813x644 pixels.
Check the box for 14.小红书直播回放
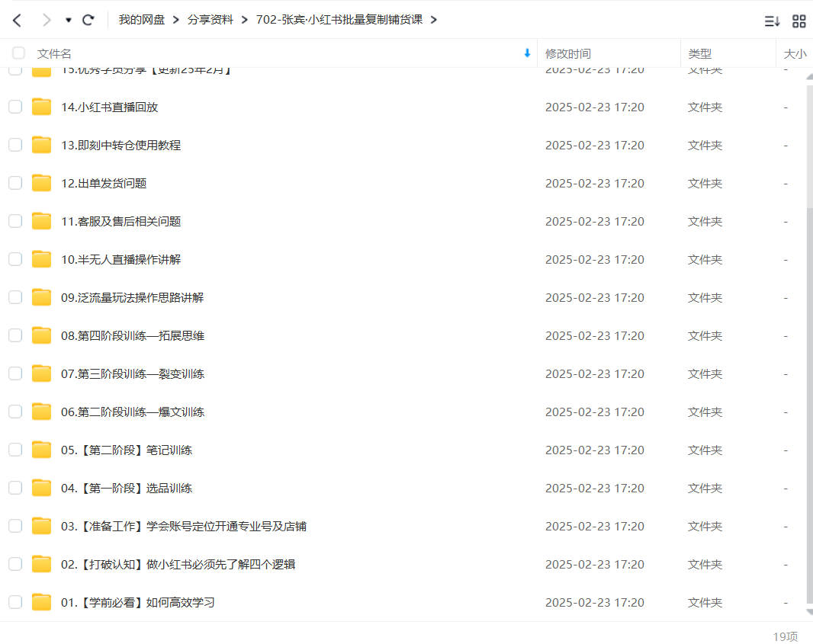pyautogui.click(x=15, y=107)
